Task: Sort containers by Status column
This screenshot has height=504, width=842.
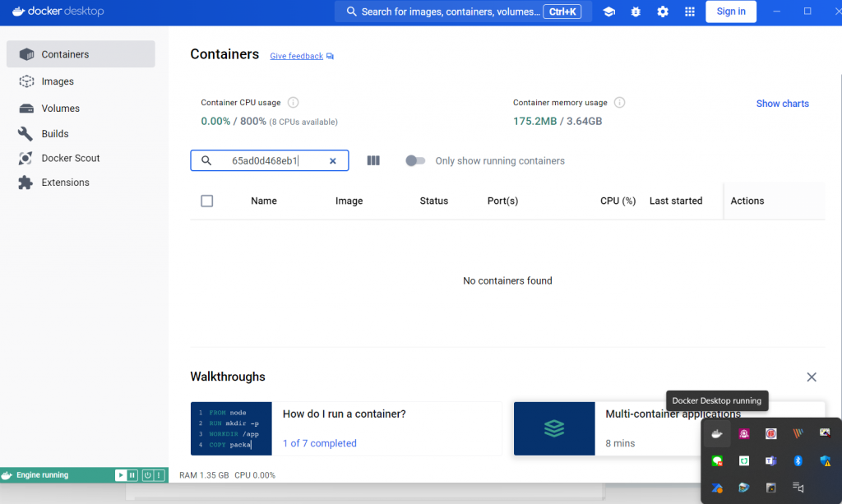Action: point(434,201)
